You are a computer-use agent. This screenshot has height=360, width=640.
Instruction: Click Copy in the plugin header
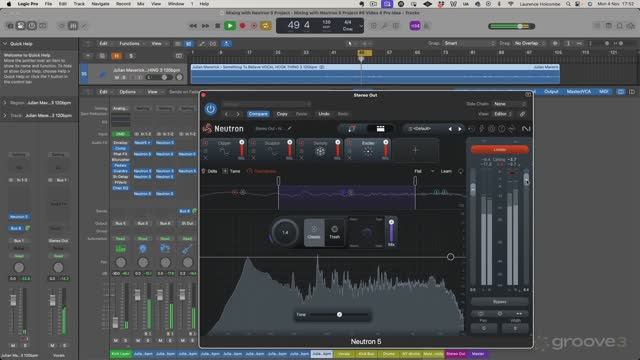tap(282, 114)
